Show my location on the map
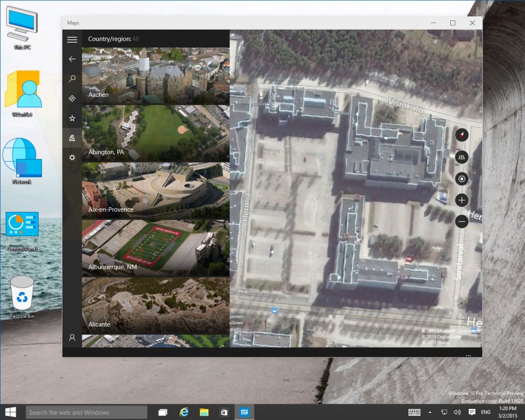 point(462,178)
